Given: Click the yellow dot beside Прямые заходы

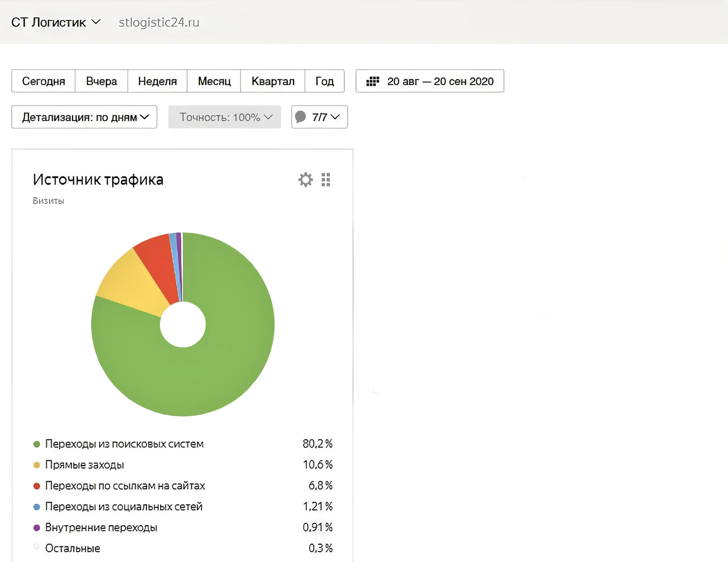Looking at the screenshot, I should [x=36, y=464].
